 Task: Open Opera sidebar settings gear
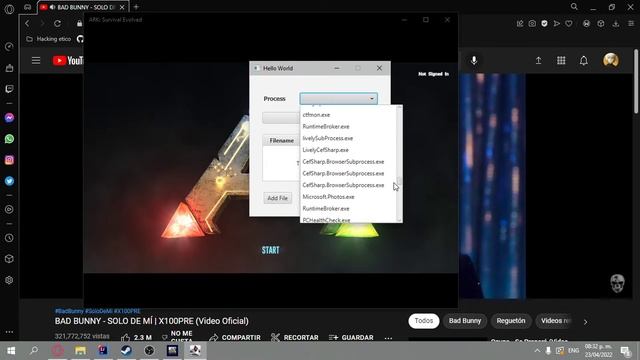pos(9,280)
